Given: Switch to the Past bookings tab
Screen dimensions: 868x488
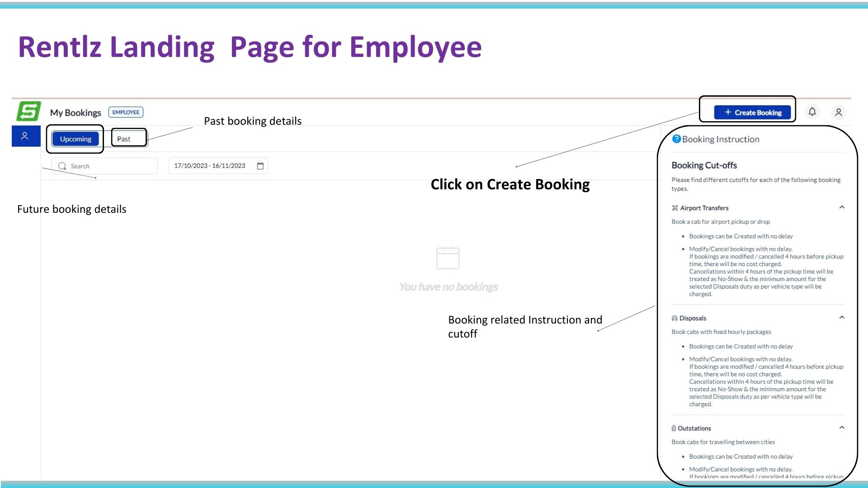Looking at the screenshot, I should click(x=124, y=139).
